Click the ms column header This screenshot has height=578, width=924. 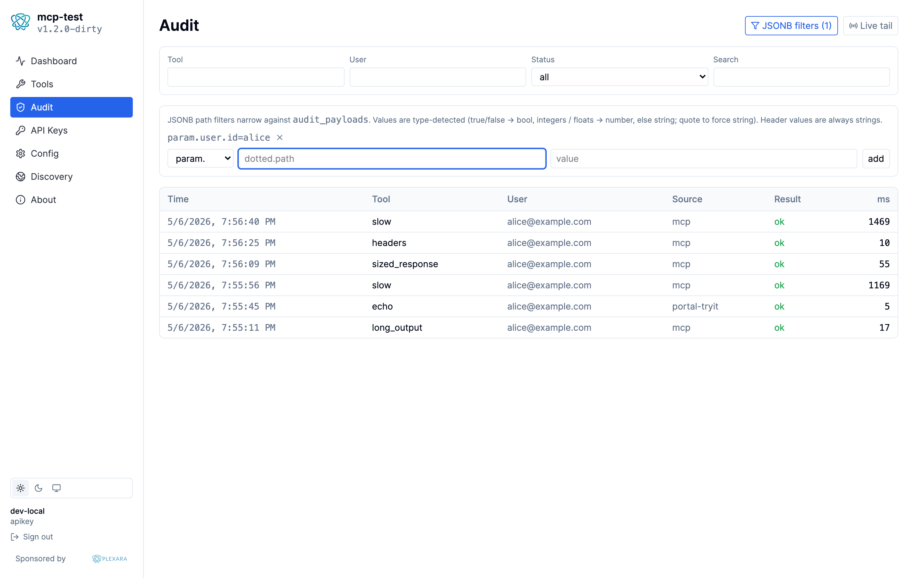coord(884,199)
